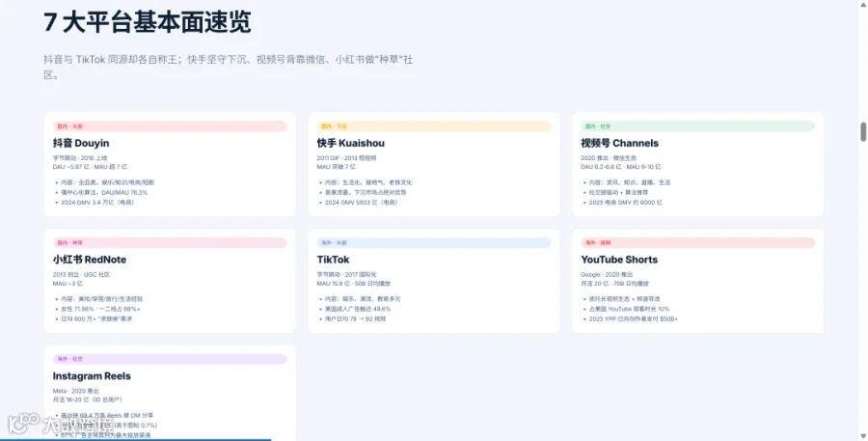Viewport: 868px width, 441px height.
Task: Click the bullet starting with '女性 71.98%'
Action: [x=100, y=309]
